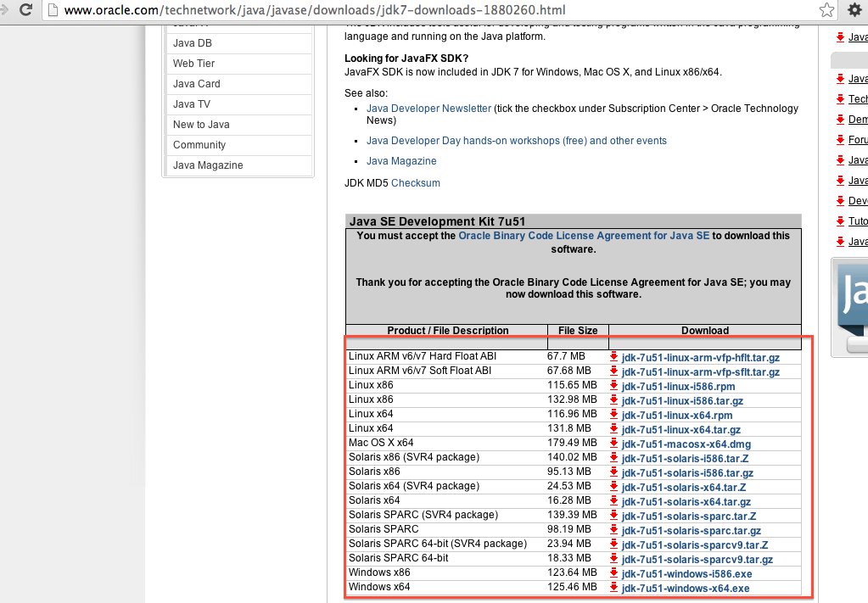Reload the page with the refresh icon

tap(25, 9)
